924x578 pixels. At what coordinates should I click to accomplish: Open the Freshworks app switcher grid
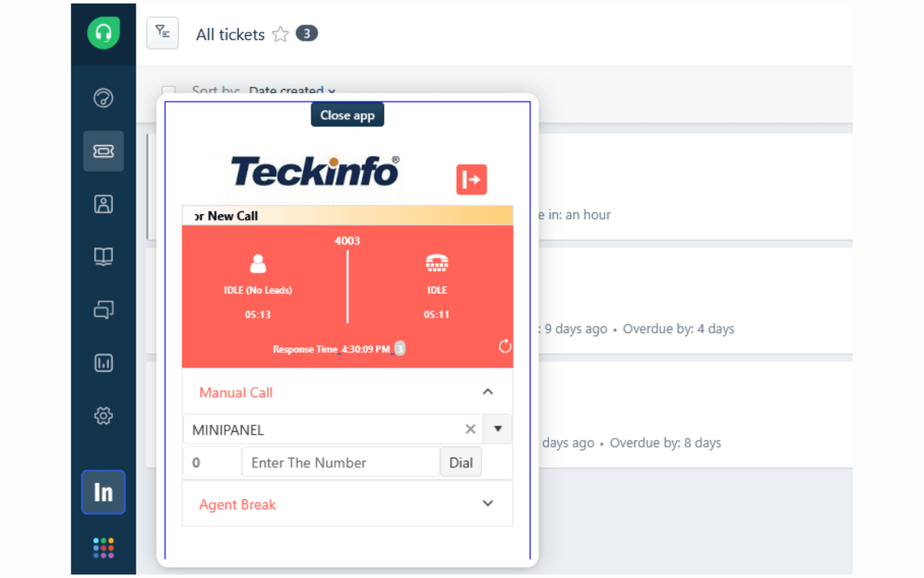click(103, 547)
